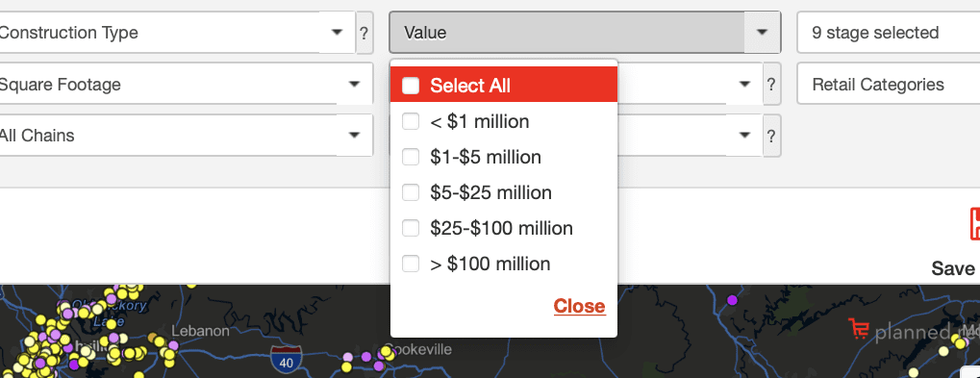Click the help icon below the dropdown panel's right side
The image size is (980, 378).
771,136
